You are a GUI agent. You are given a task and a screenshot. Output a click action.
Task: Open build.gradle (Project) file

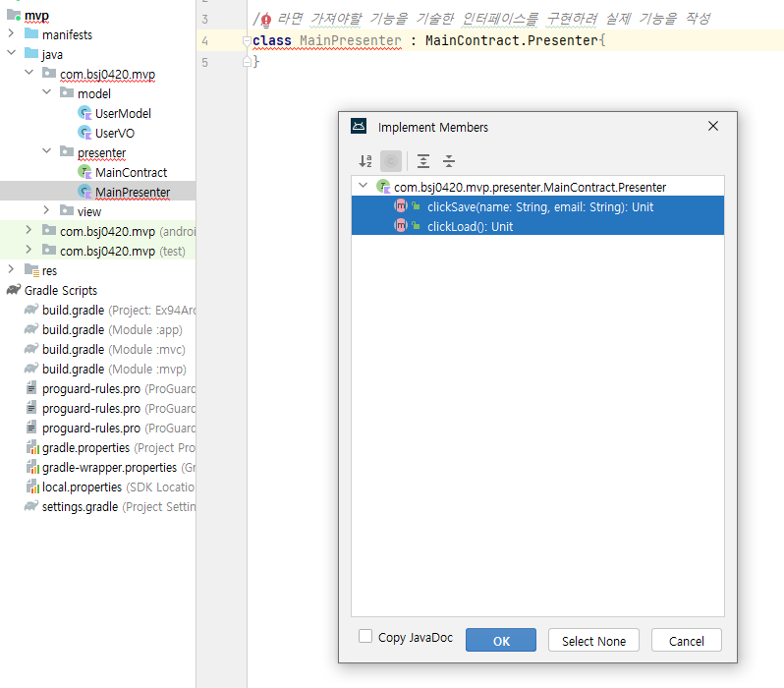tap(119, 311)
